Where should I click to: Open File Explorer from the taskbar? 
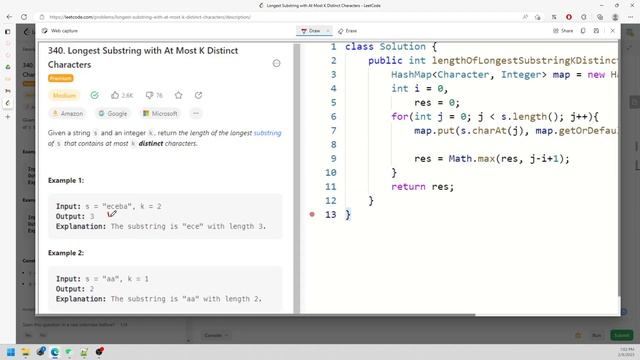pos(25,352)
